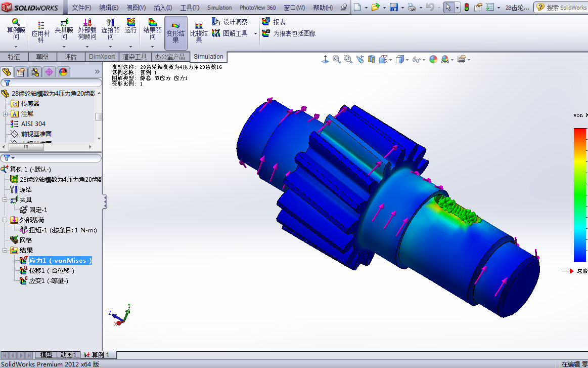Open DimXpertManager tab icon
Viewport: 588px width, 368px height.
[x=49, y=72]
